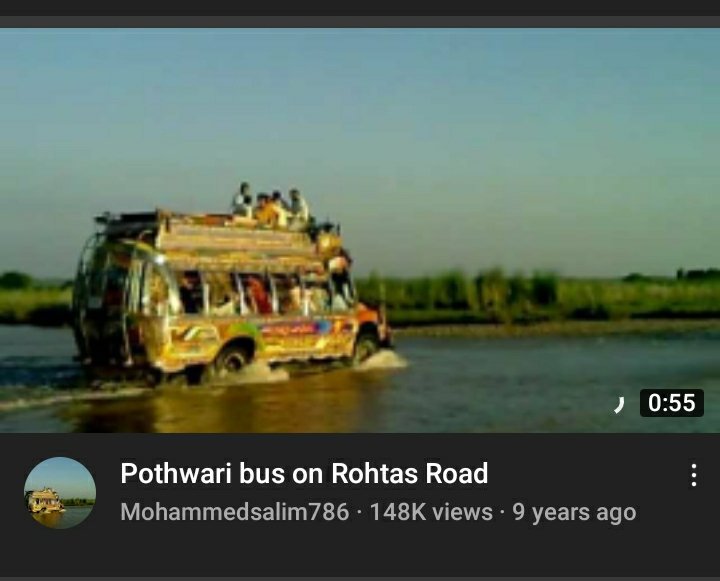The height and width of the screenshot is (581, 720).
Task: Open the three-dot more options menu
Action: pos(694,475)
